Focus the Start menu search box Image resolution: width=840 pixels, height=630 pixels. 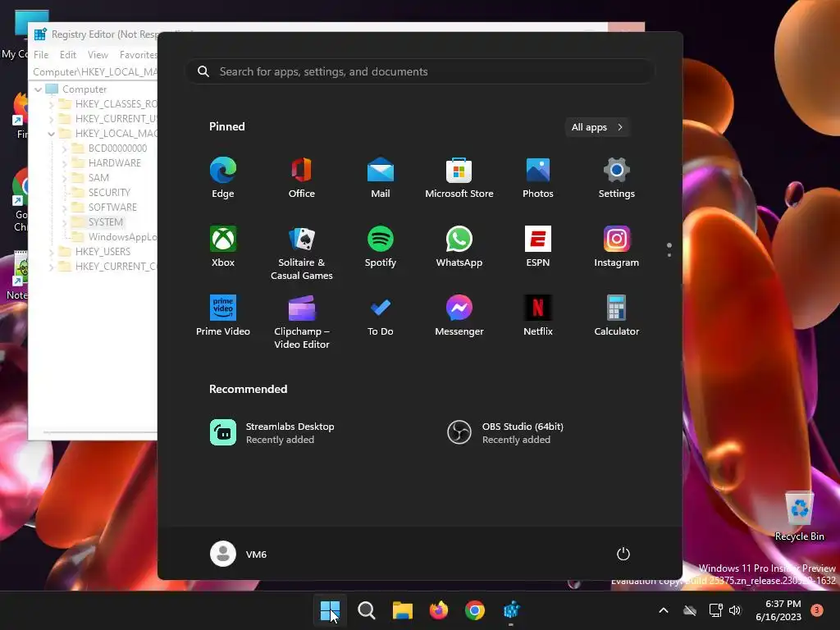click(420, 72)
